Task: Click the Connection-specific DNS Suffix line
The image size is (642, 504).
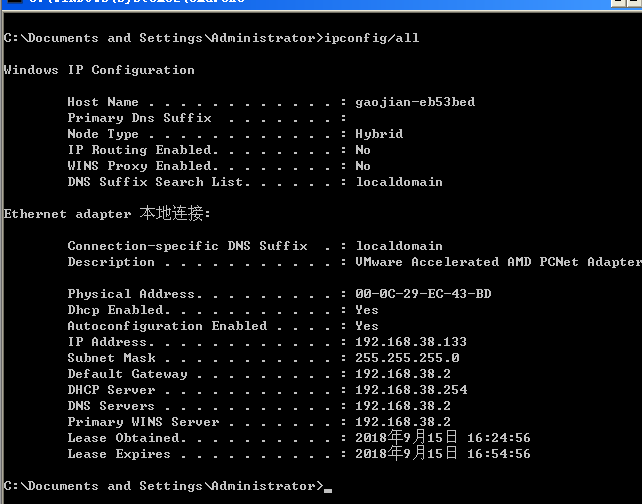Action: point(185,246)
